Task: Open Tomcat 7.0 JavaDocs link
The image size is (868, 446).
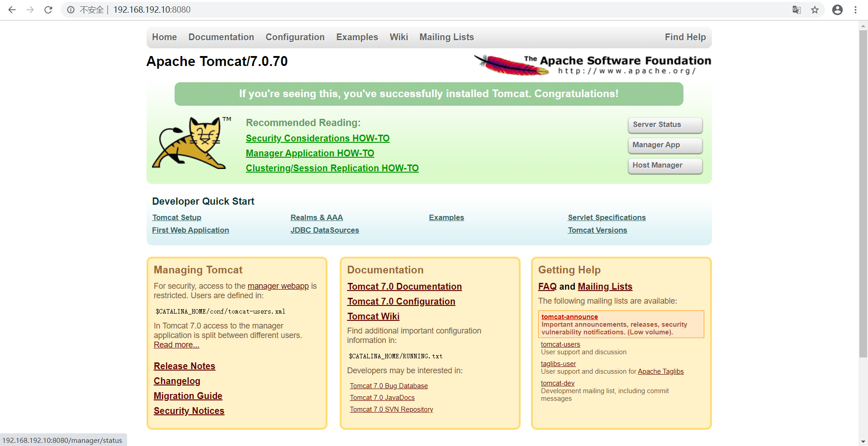Action: 382,398
